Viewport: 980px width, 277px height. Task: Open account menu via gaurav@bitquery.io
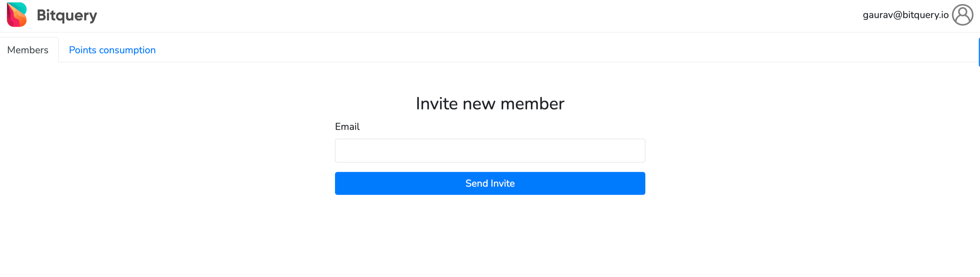pyautogui.click(x=905, y=15)
